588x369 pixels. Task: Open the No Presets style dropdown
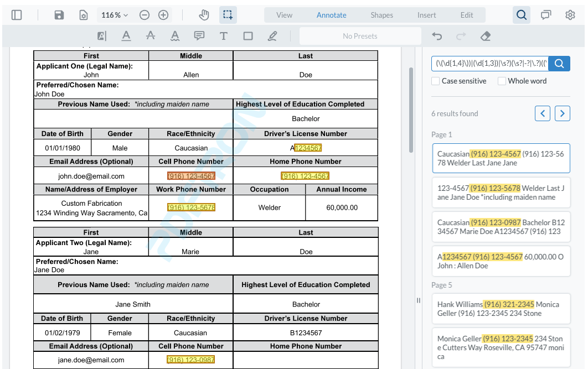click(360, 35)
